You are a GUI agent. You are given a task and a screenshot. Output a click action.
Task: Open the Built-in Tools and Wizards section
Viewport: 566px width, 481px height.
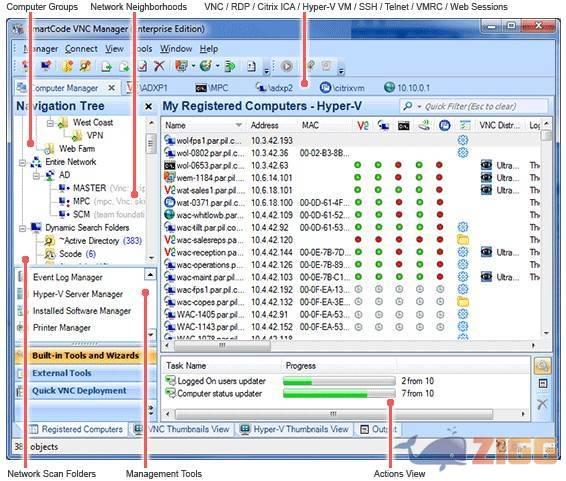86,355
